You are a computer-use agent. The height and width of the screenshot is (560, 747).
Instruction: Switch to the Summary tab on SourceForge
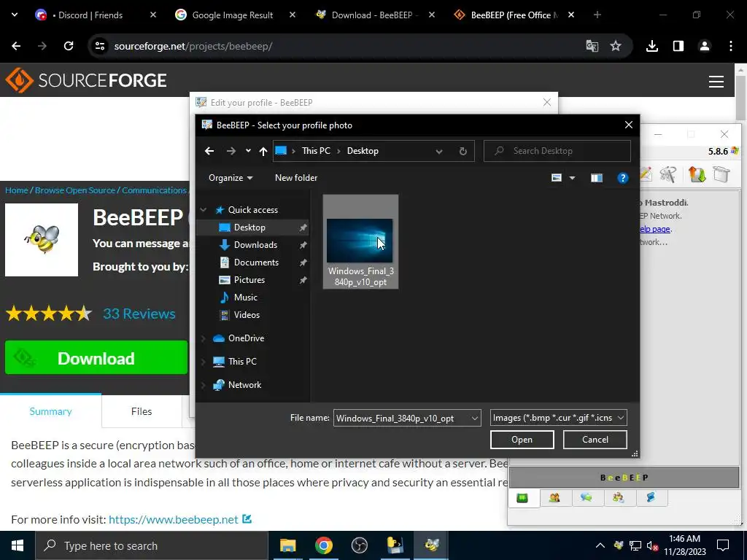[50, 411]
